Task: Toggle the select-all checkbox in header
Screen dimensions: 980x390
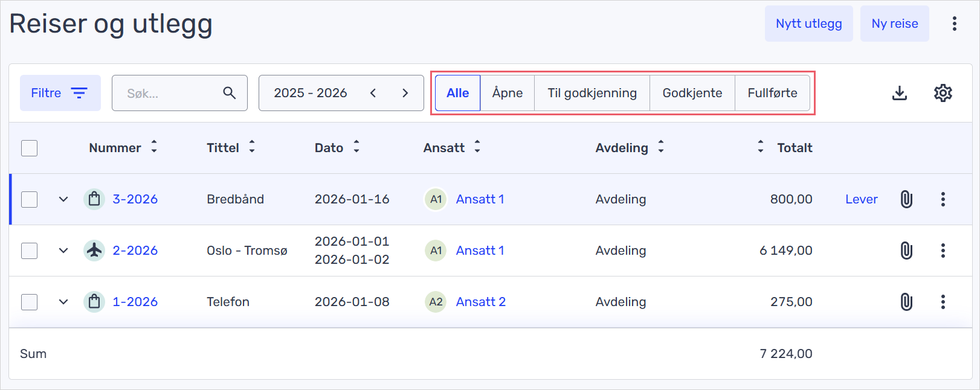Action: tap(30, 148)
